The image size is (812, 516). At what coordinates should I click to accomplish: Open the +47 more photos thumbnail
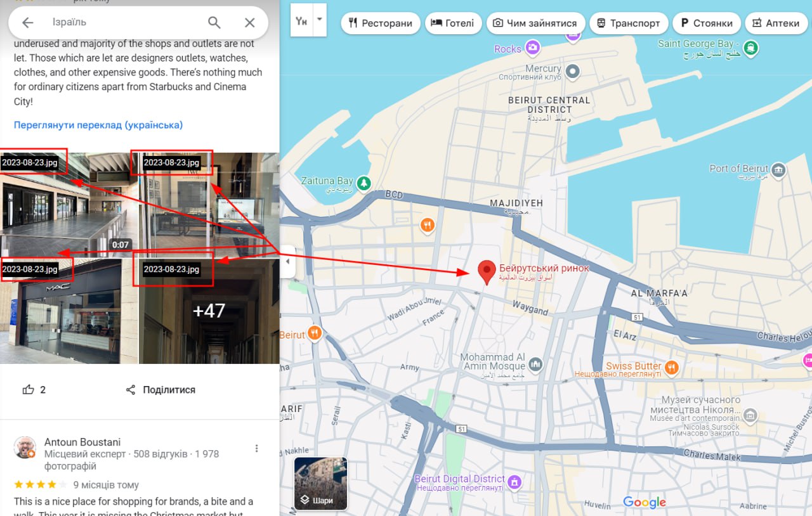tap(209, 311)
